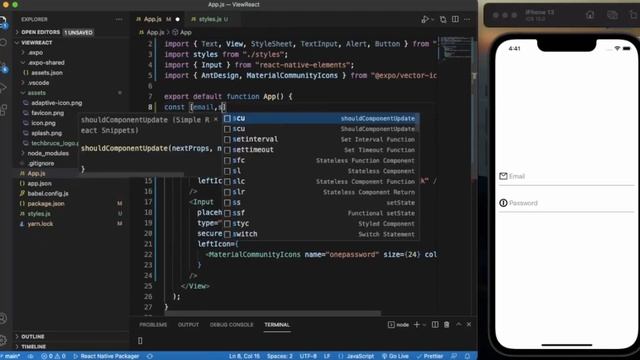
Task: Open the PROBLEMS panel tab
Action: [153, 324]
